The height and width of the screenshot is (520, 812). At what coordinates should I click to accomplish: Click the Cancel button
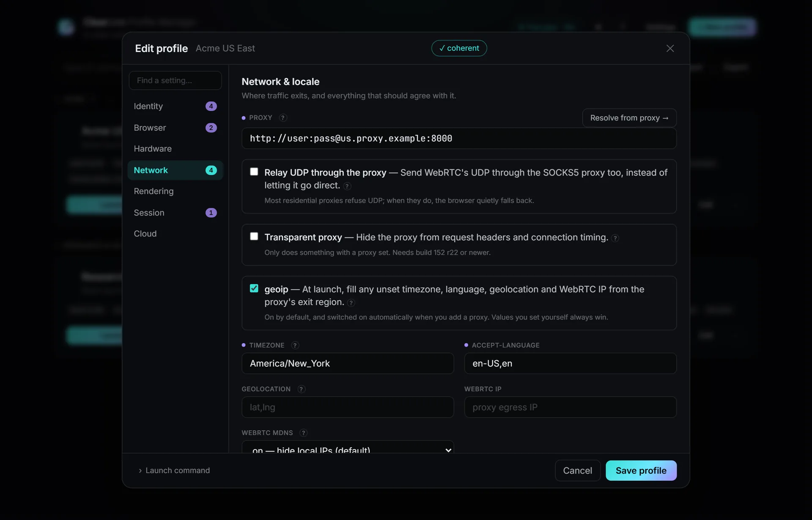(x=577, y=471)
